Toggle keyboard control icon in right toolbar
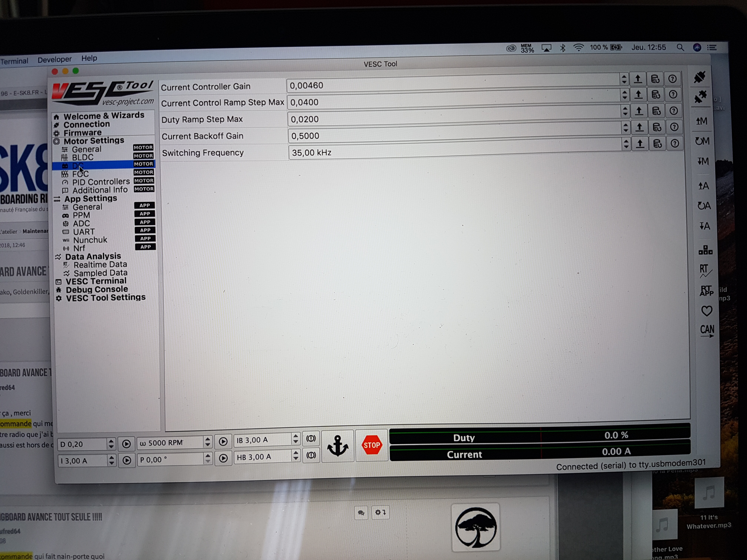747x560 pixels. tap(705, 250)
